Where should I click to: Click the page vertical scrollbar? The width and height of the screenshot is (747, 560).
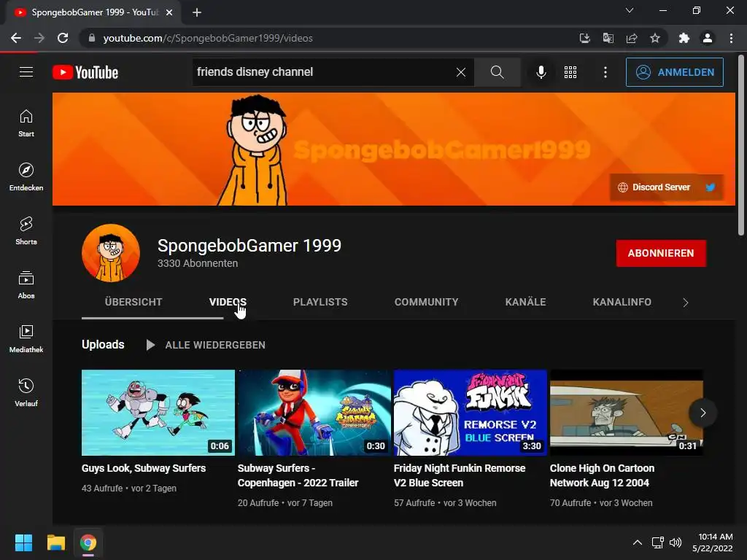[741, 145]
